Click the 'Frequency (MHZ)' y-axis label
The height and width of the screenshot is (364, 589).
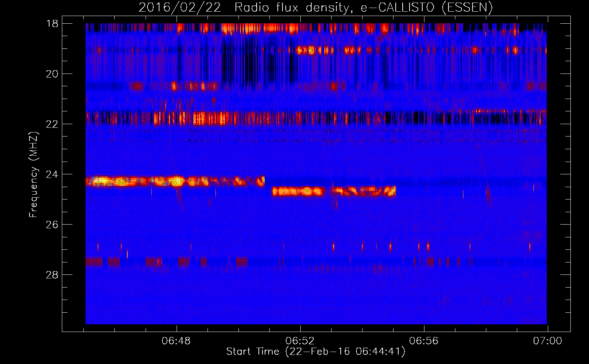pos(33,175)
